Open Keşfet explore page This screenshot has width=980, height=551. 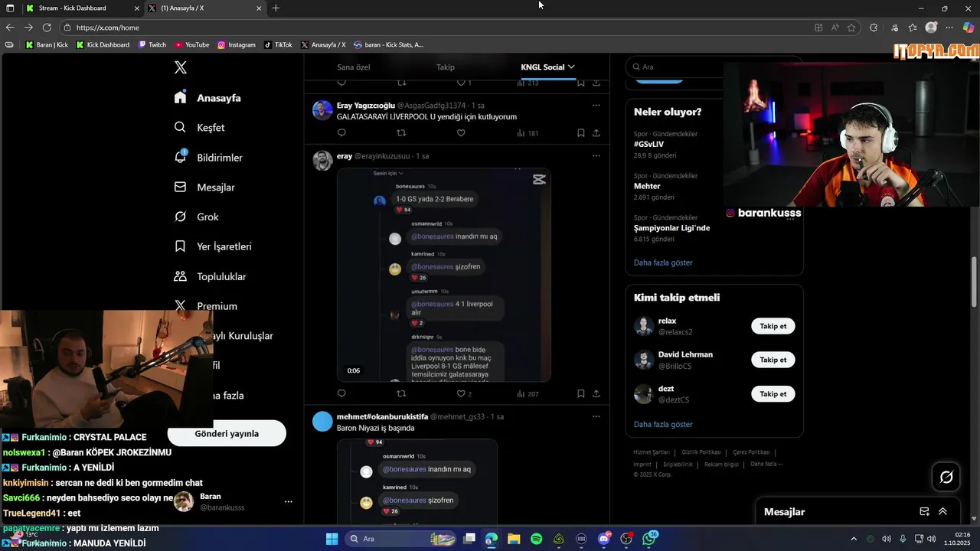coord(199,128)
